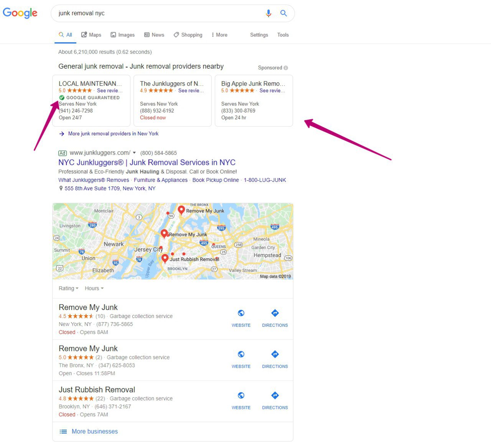
Task: Click More businesses link
Action: coord(95,432)
